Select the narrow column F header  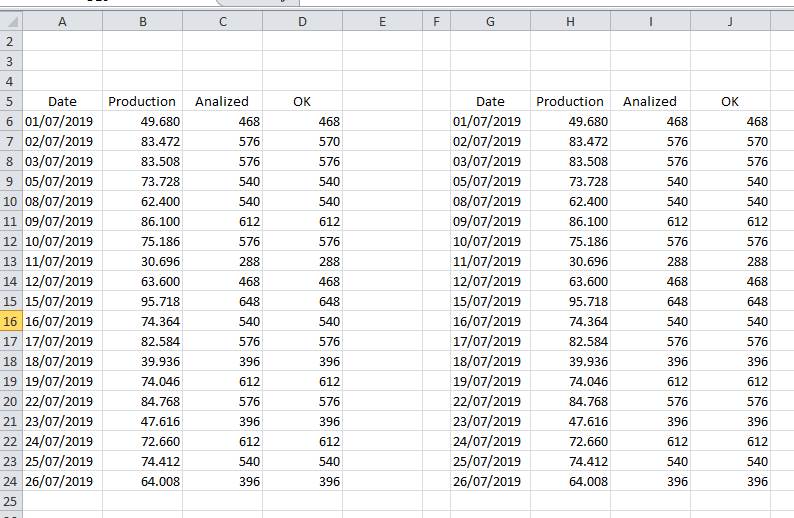point(436,21)
